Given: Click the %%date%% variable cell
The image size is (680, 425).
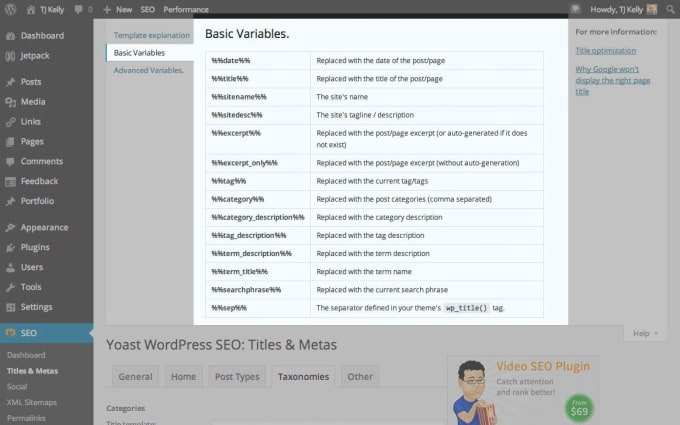Looking at the screenshot, I should pos(258,61).
